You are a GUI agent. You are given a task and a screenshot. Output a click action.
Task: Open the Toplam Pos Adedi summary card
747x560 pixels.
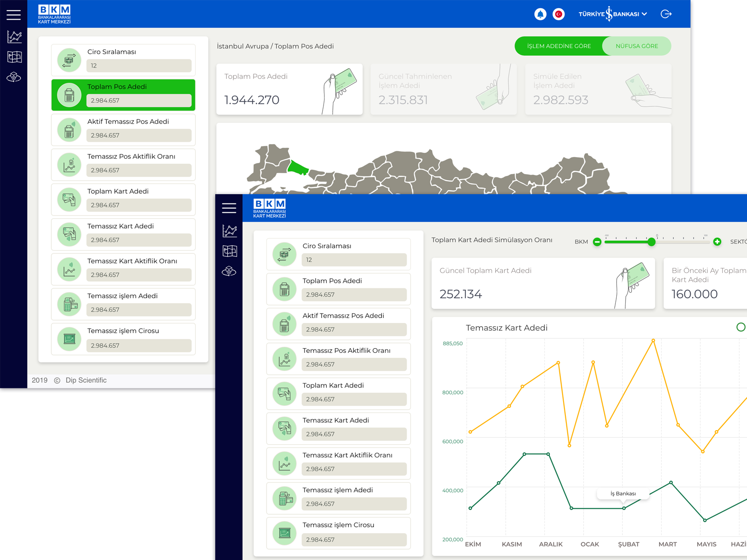[x=289, y=89]
